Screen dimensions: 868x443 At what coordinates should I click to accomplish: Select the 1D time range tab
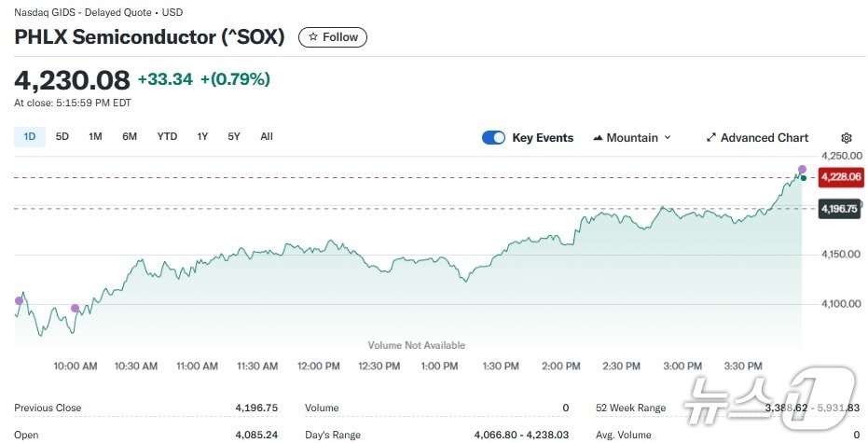[x=30, y=137]
